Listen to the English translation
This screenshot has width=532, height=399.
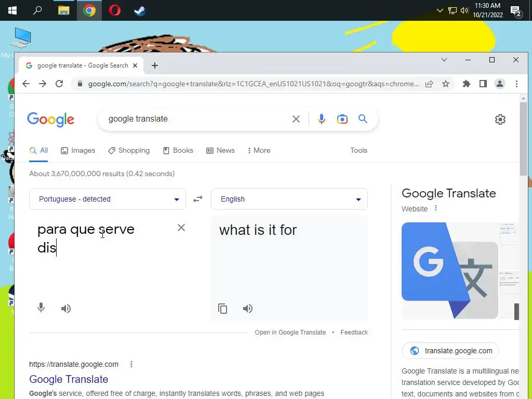tap(248, 309)
